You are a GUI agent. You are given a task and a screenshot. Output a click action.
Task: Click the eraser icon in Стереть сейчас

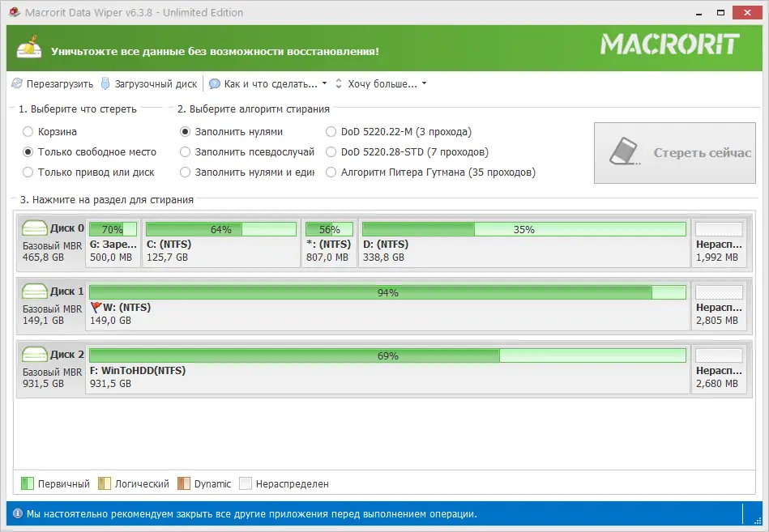(x=624, y=151)
